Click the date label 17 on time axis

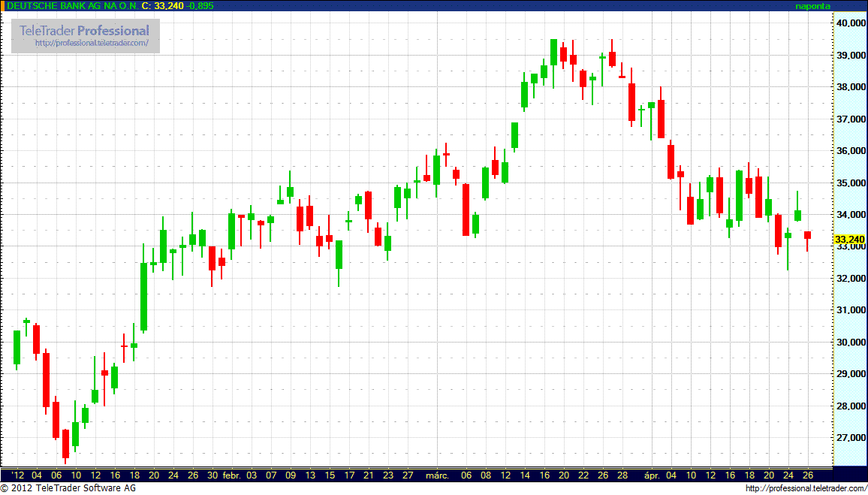tap(349, 475)
